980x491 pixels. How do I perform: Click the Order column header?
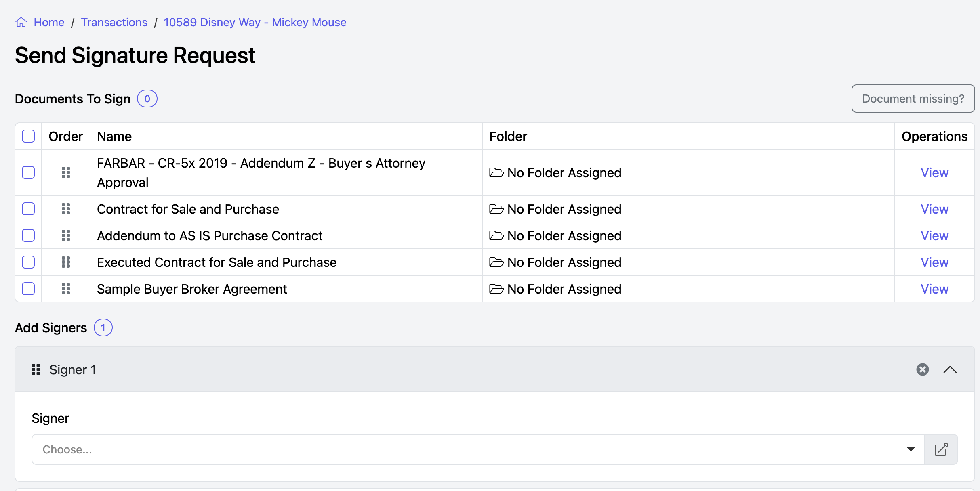tap(65, 136)
